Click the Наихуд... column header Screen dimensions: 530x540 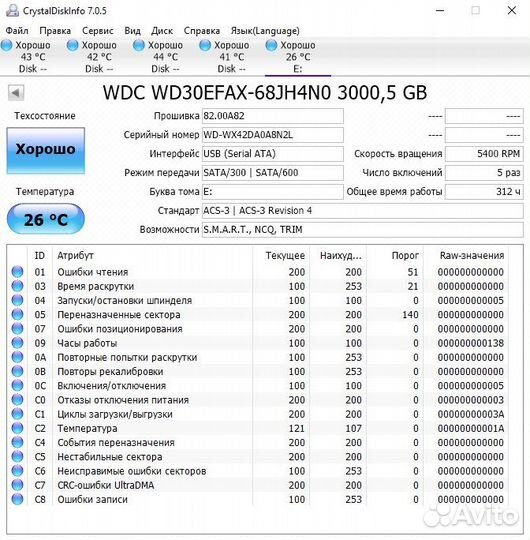tap(338, 256)
